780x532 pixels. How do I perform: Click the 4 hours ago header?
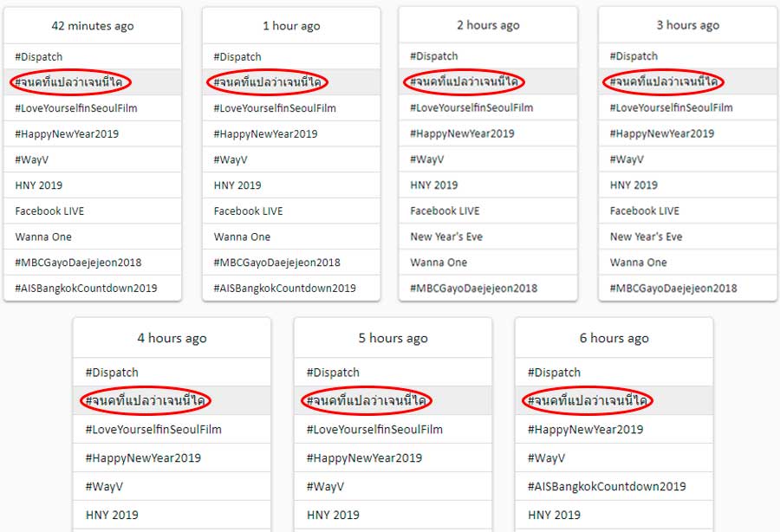coord(172,339)
